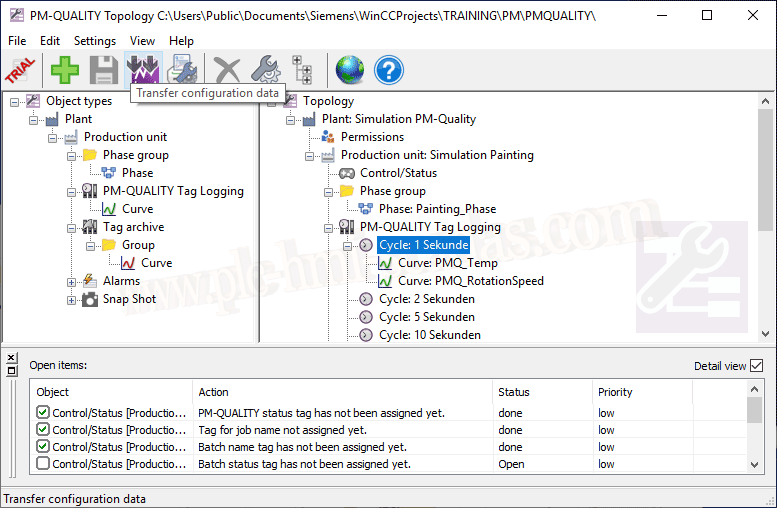Open help with the question mark icon
The height and width of the screenshot is (508, 777).
click(x=388, y=70)
